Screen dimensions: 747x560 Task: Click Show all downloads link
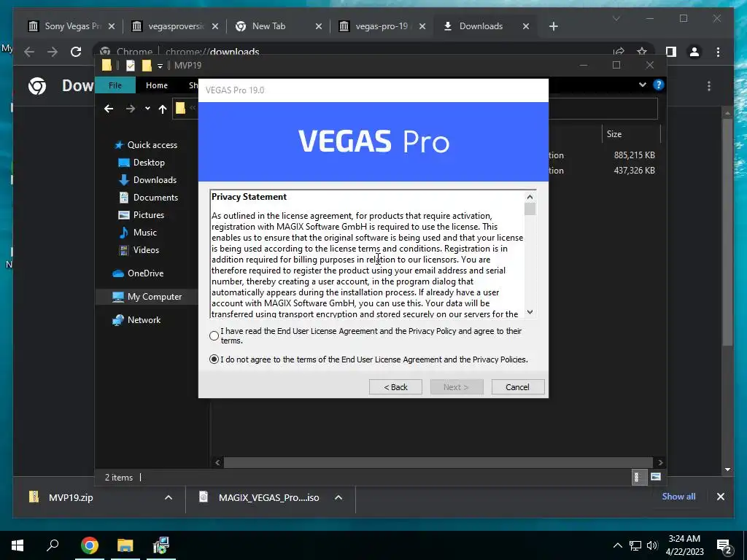(678, 496)
